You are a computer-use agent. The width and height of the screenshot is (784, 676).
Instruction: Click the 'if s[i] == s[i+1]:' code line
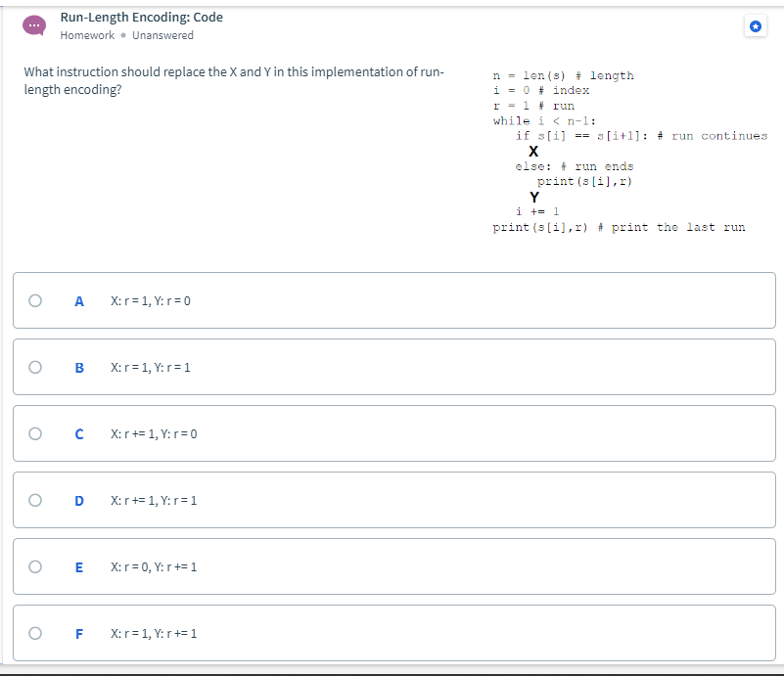(641, 136)
